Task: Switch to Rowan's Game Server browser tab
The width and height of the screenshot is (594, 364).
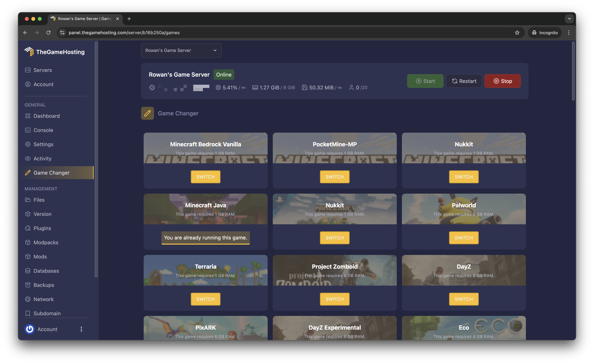Action: 84,19
